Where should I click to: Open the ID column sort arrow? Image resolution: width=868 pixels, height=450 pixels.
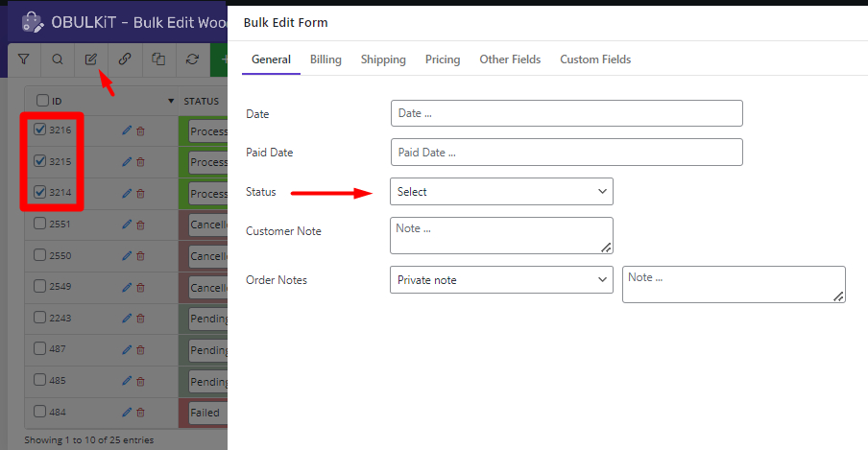[171, 102]
